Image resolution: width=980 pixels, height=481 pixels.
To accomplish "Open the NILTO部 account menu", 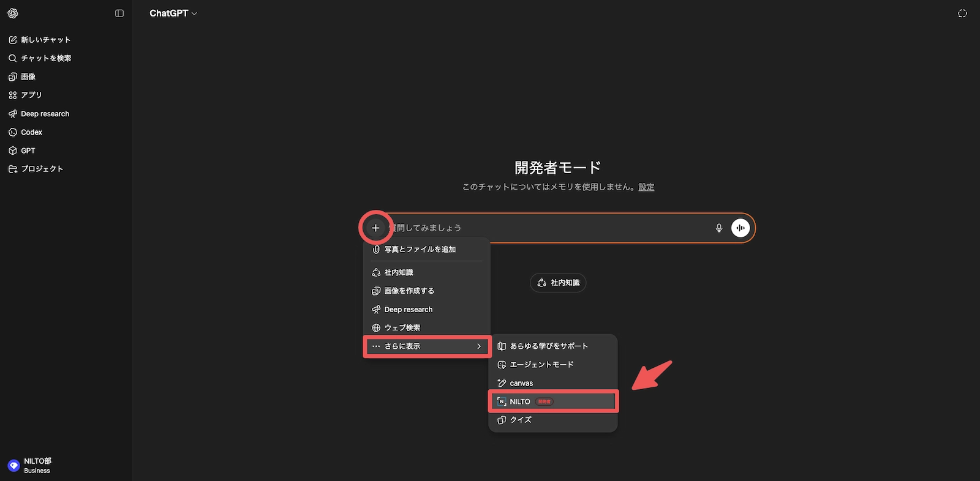I will click(x=37, y=466).
